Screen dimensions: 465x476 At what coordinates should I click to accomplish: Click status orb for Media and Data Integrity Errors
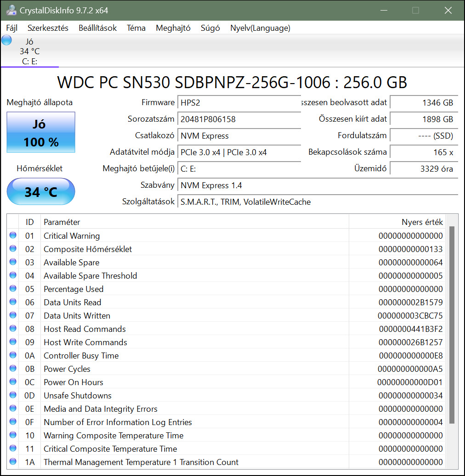13,409
